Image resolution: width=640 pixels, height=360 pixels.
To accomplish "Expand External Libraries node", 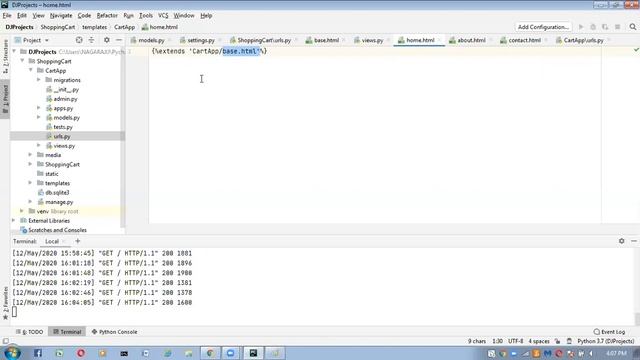I will pyautogui.click(x=14, y=220).
